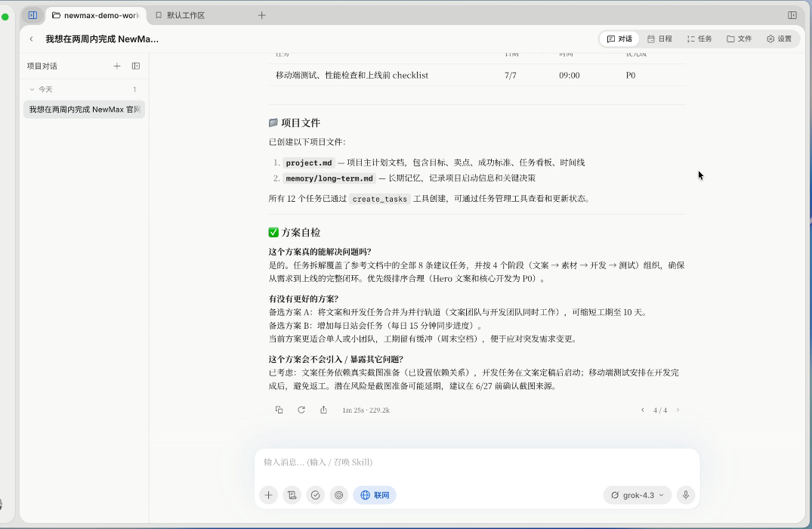Open 设置 settings
The width and height of the screenshot is (812, 529).
780,39
